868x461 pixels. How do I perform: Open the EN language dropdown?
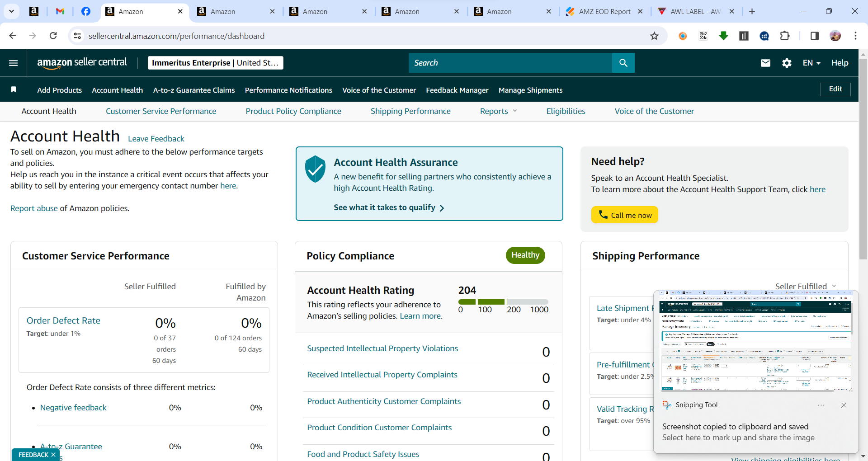click(x=811, y=63)
